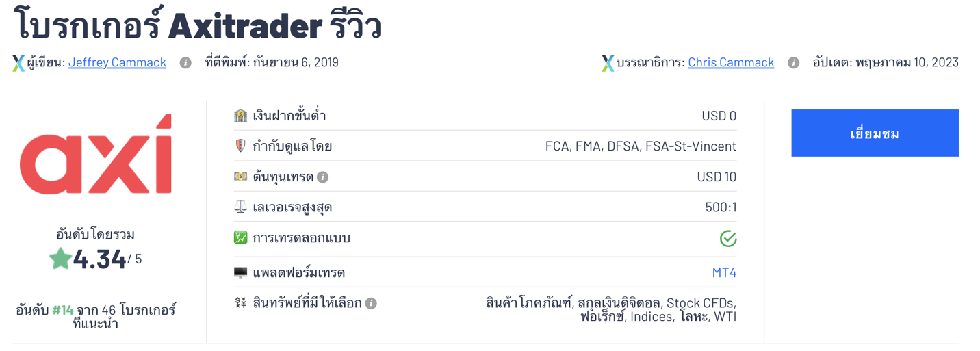Image resolution: width=980 pixels, height=351 pixels.
Task: Open author Jeffrey Cammack's profile link
Action: click(x=117, y=62)
